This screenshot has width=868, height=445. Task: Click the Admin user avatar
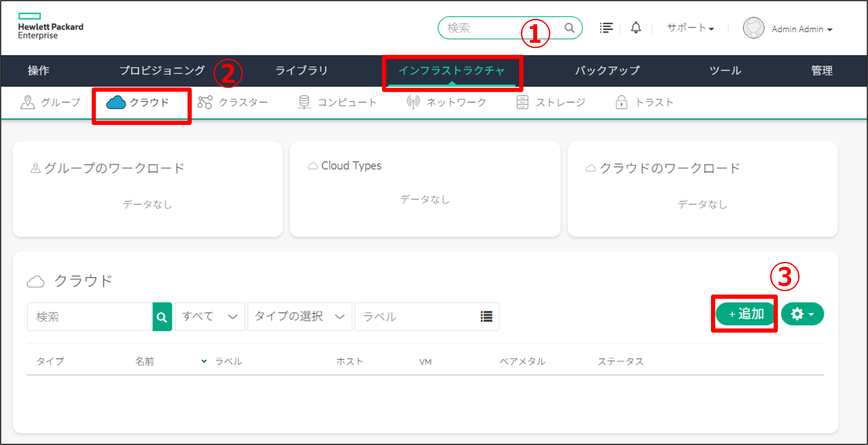coord(754,28)
